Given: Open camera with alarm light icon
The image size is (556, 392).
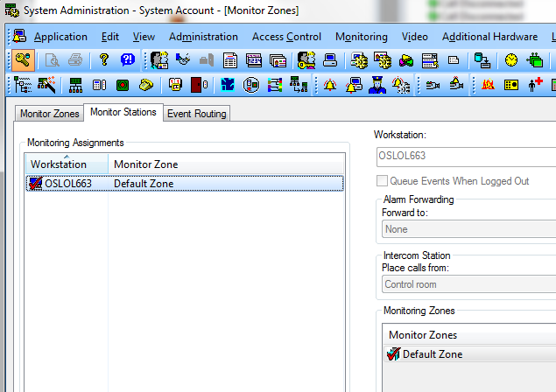Looking at the screenshot, I should coord(456,84).
